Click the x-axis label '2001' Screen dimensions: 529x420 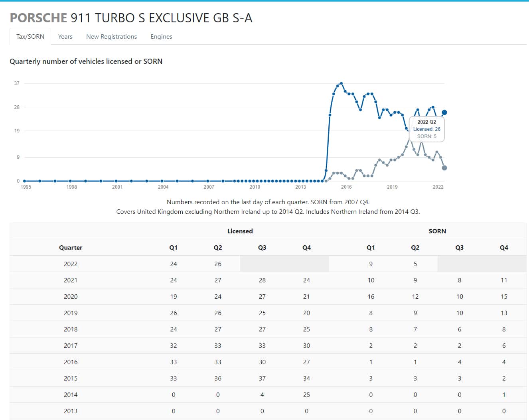[x=117, y=187]
